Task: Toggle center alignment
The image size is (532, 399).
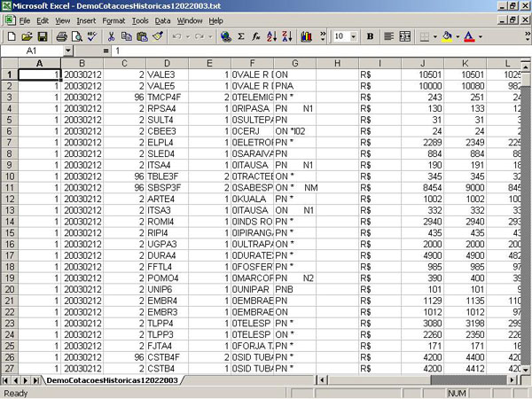Action: click(x=388, y=37)
